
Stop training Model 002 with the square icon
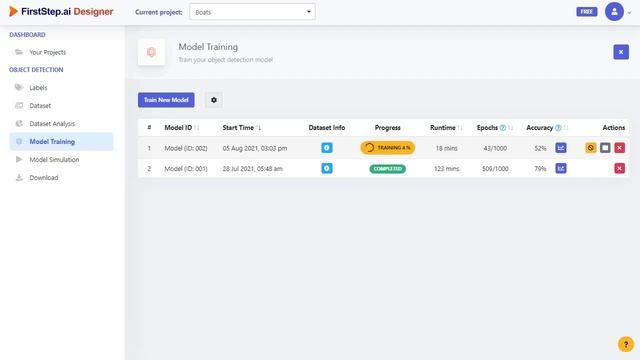[x=605, y=148]
